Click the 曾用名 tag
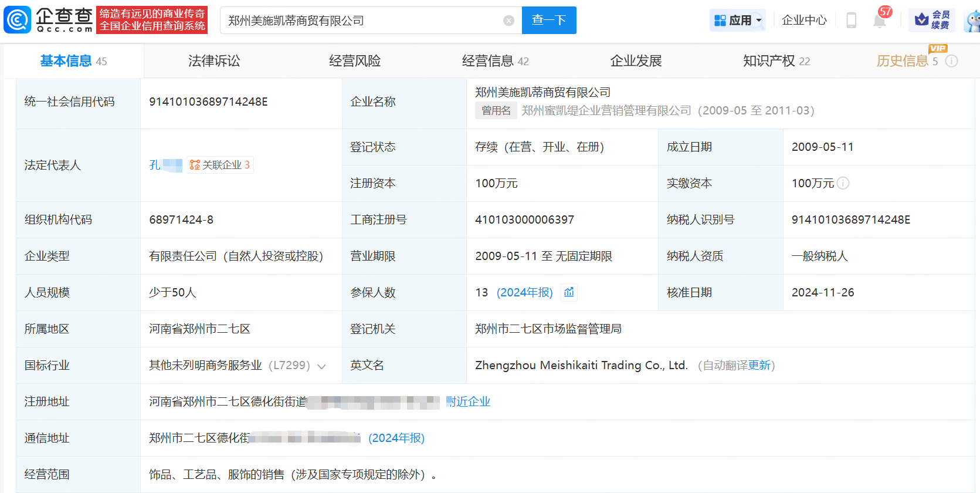 click(x=496, y=110)
